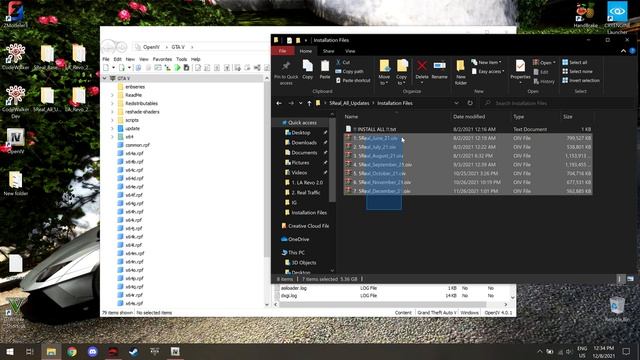Click Copy path in the ribbon
640x360 pixels.
pyautogui.click(x=349, y=71)
